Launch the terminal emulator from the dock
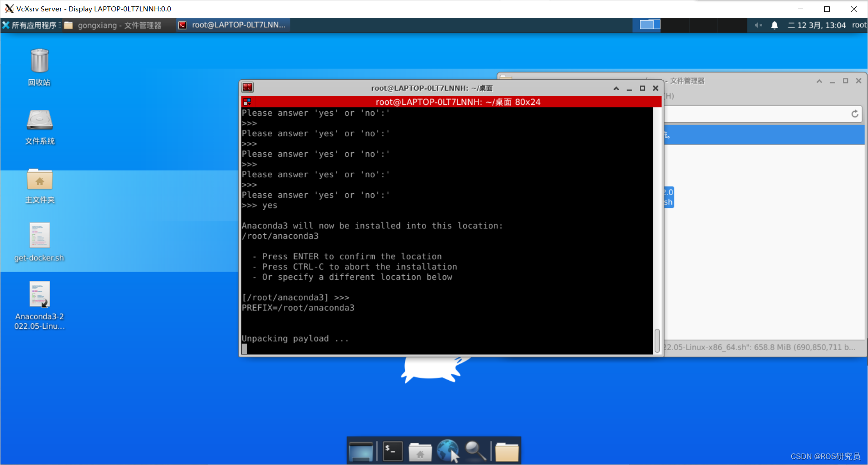Screen dimensions: 868x465 pos(392,451)
